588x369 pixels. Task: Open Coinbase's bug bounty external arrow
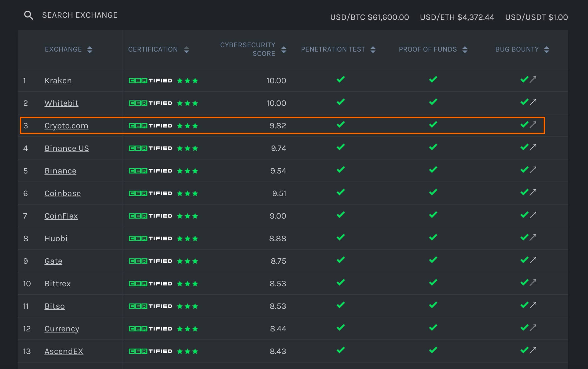(533, 192)
